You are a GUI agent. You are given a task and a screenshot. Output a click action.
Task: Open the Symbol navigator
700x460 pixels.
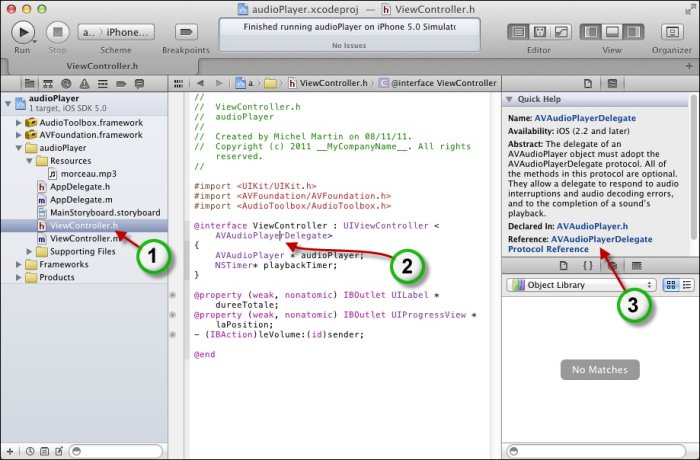46,81
